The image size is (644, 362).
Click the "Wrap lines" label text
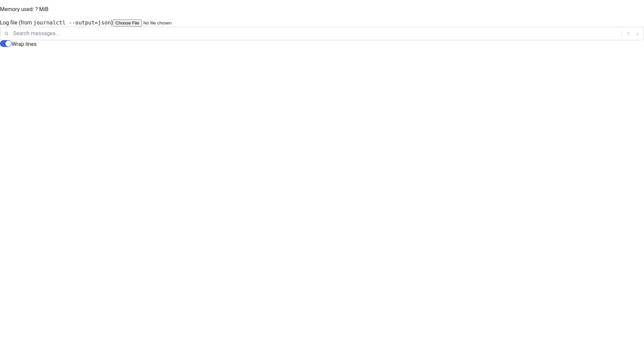pyautogui.click(x=24, y=44)
